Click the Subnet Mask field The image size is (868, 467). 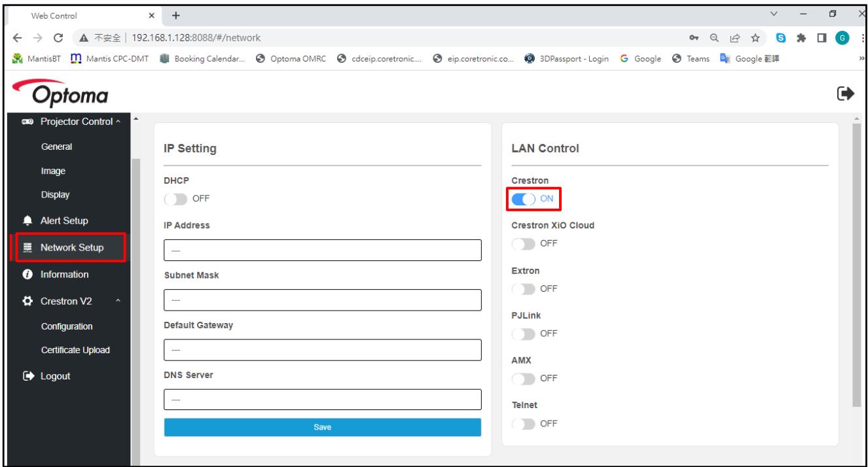[322, 300]
